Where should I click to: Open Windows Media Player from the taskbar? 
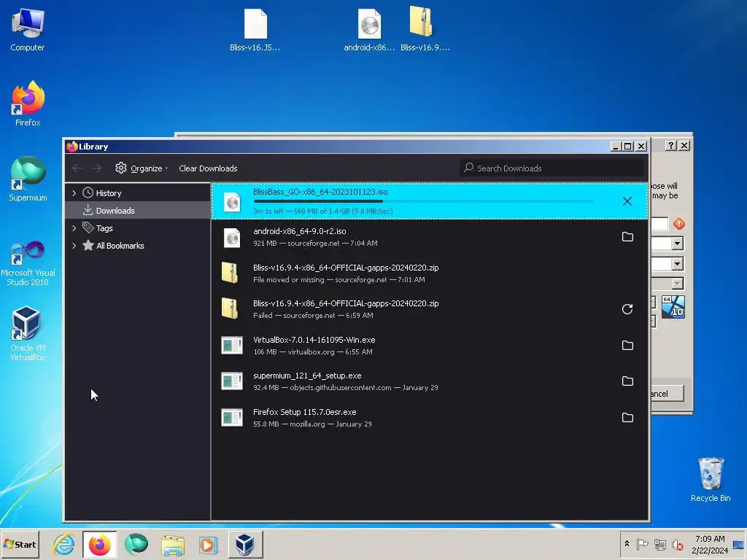208,545
